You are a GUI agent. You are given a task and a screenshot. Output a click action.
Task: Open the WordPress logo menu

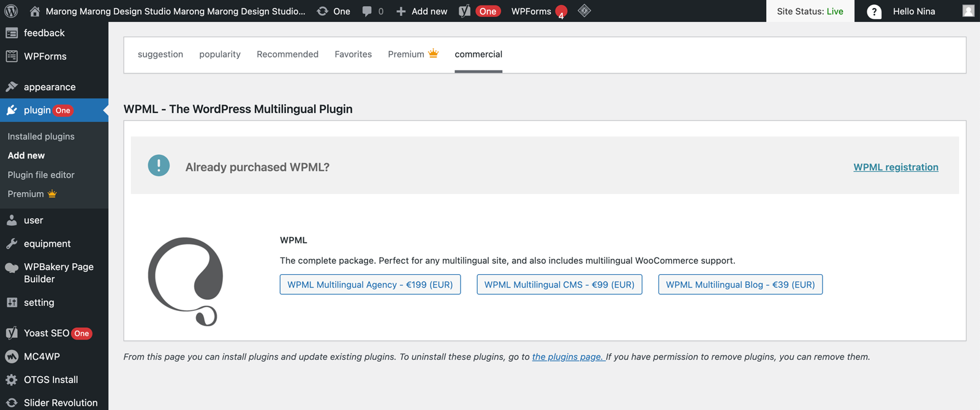tap(11, 11)
